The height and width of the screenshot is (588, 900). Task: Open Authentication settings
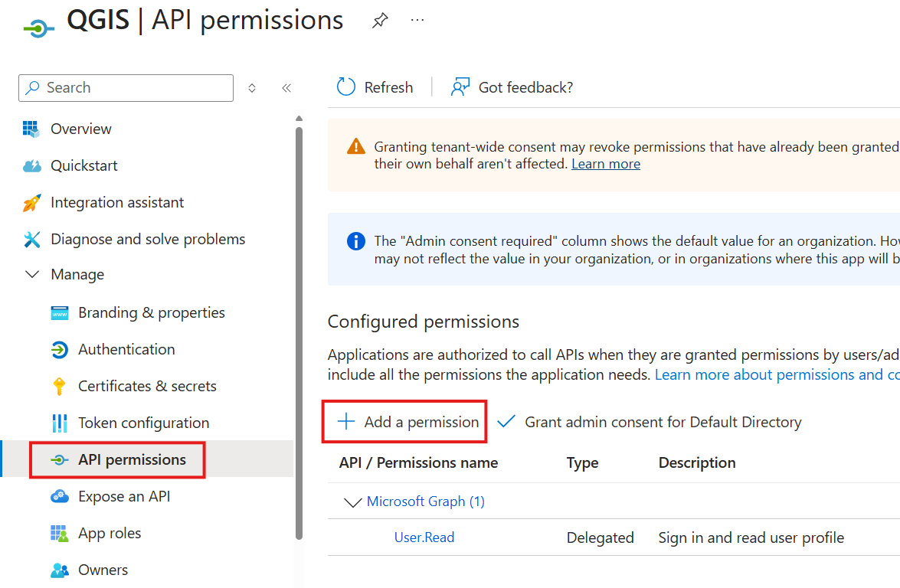pyautogui.click(x=126, y=349)
